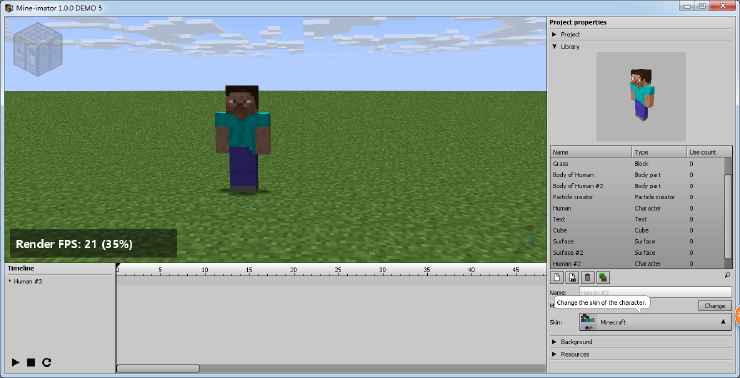
Task: Click the library search magnifier icon
Action: (727, 274)
